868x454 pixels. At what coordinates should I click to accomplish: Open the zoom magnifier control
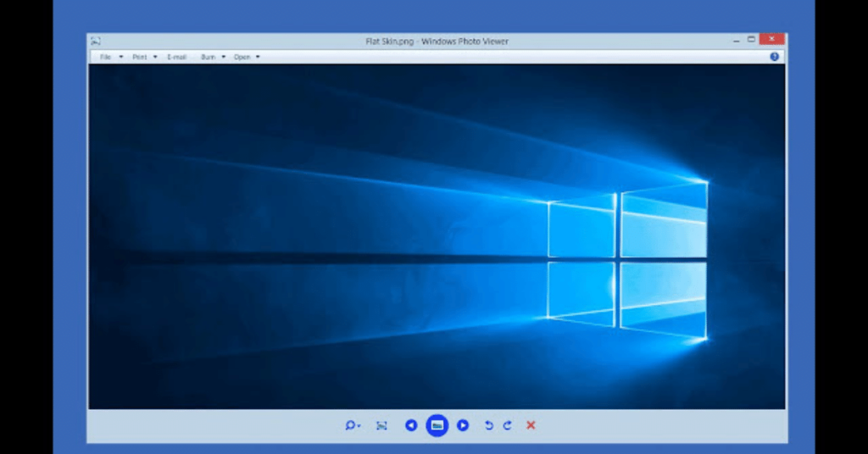tap(350, 425)
